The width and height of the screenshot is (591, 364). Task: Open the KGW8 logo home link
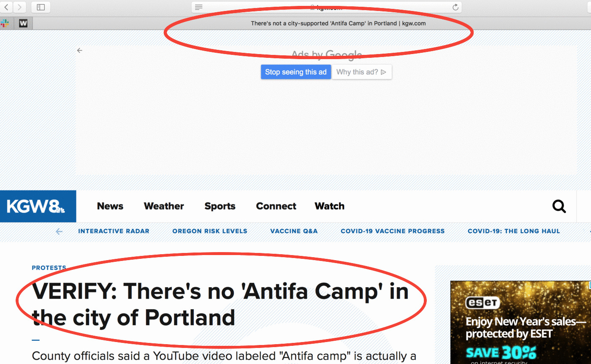(38, 206)
